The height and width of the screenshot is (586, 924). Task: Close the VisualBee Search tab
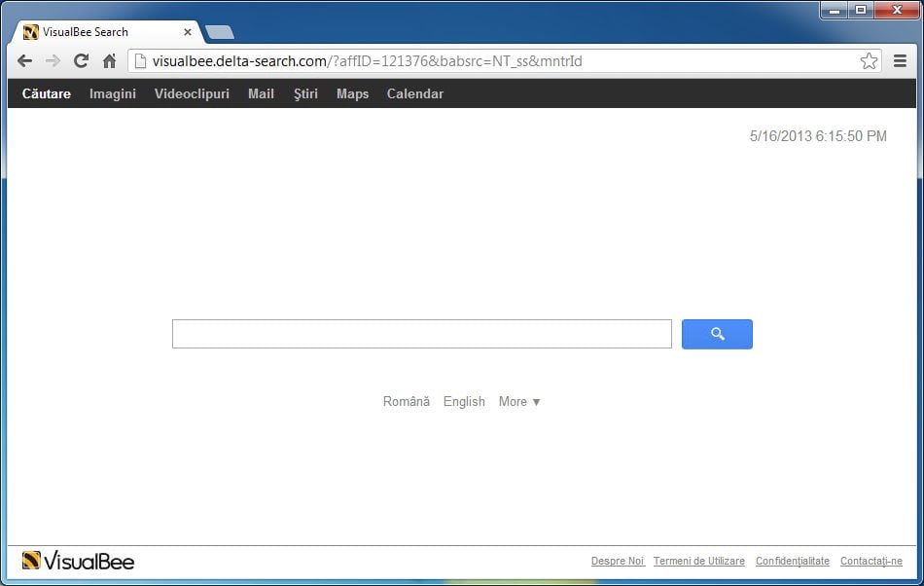188,32
